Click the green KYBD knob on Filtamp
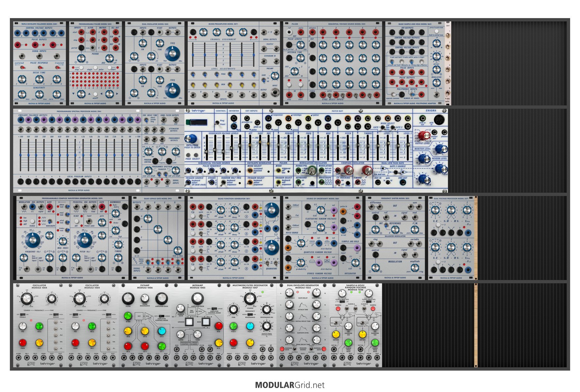Image resolution: width=580 pixels, height=392 pixels. click(x=128, y=316)
